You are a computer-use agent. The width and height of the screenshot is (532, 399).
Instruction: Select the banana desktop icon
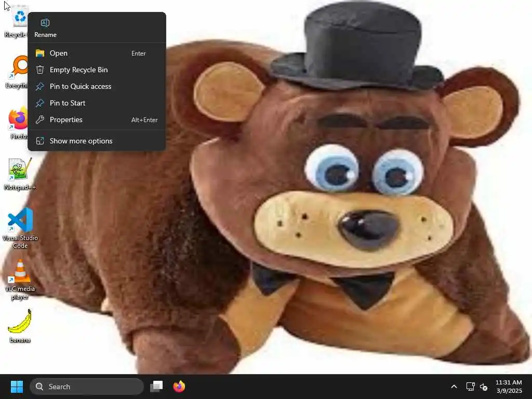[x=20, y=326]
